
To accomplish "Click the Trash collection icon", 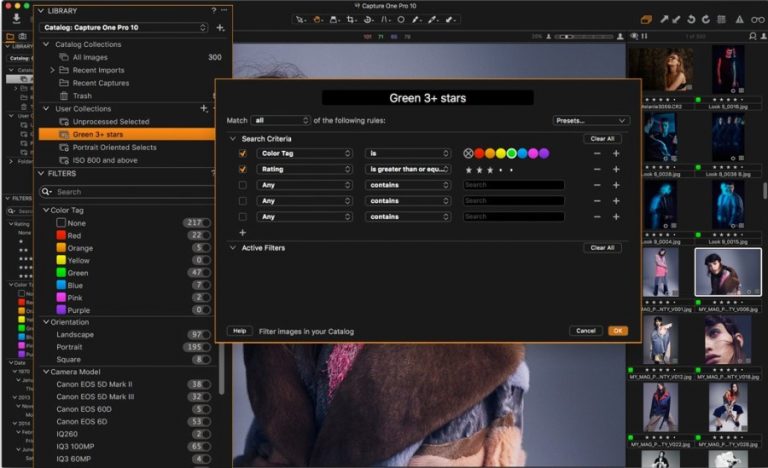I will 64,96.
